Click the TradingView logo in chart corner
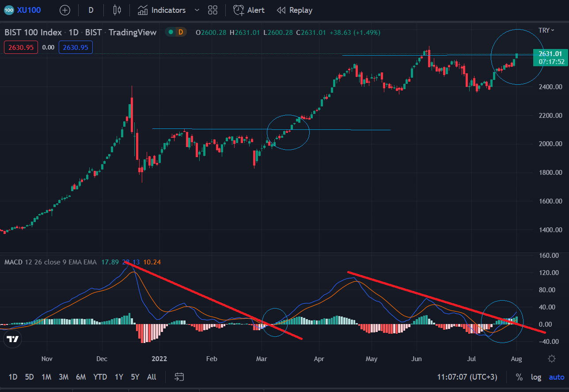The width and height of the screenshot is (569, 392). tap(13, 339)
